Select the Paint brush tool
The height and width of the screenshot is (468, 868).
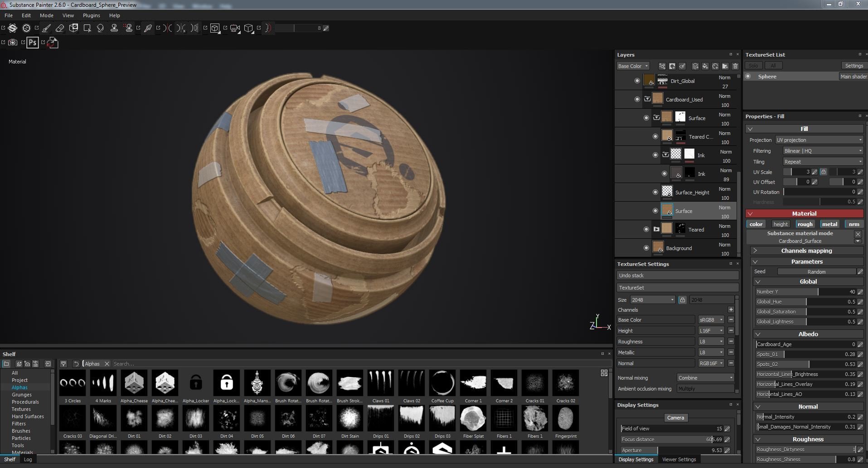pos(46,28)
